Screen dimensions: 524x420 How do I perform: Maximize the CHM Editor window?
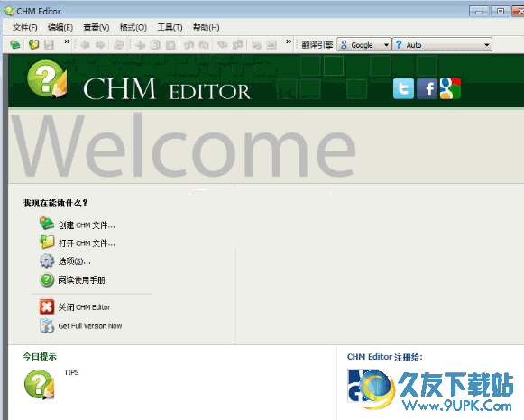click(501, 12)
